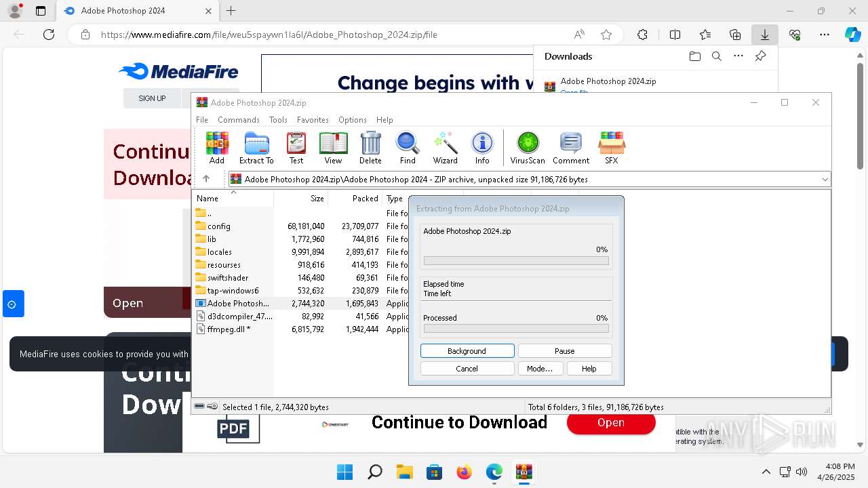Viewport: 868px width, 488px height.
Task: Open File Explorer from the taskbar
Action: coord(404,472)
